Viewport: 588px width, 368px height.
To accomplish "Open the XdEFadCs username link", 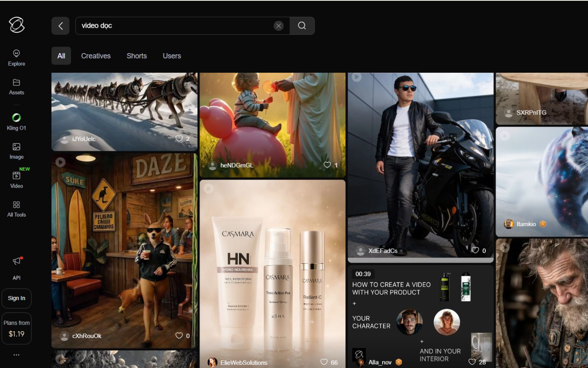I will tap(383, 251).
